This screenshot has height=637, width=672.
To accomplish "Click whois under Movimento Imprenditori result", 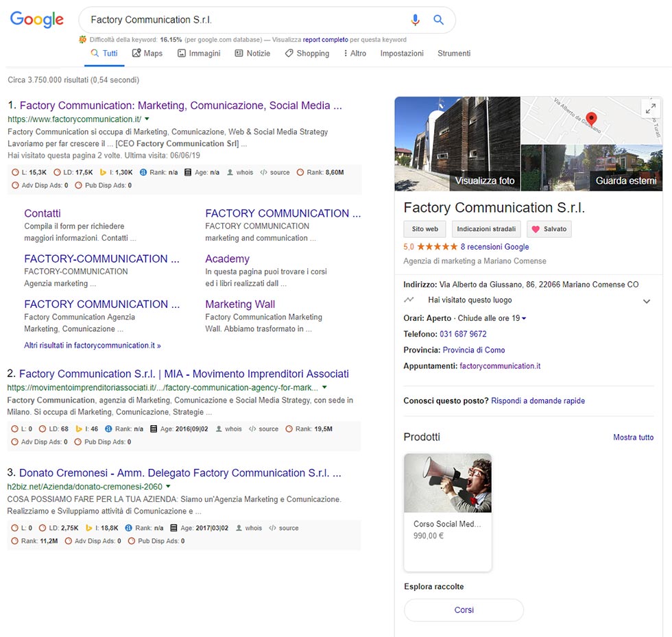I will (x=229, y=429).
